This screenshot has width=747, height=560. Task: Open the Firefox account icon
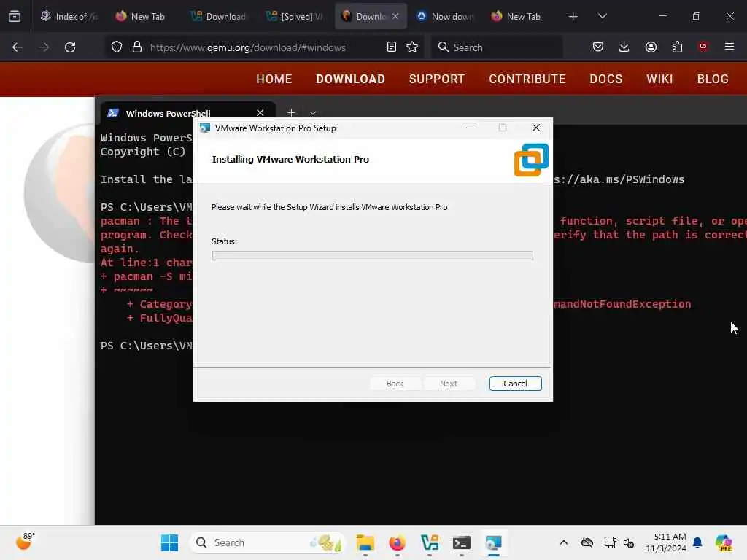tap(651, 47)
